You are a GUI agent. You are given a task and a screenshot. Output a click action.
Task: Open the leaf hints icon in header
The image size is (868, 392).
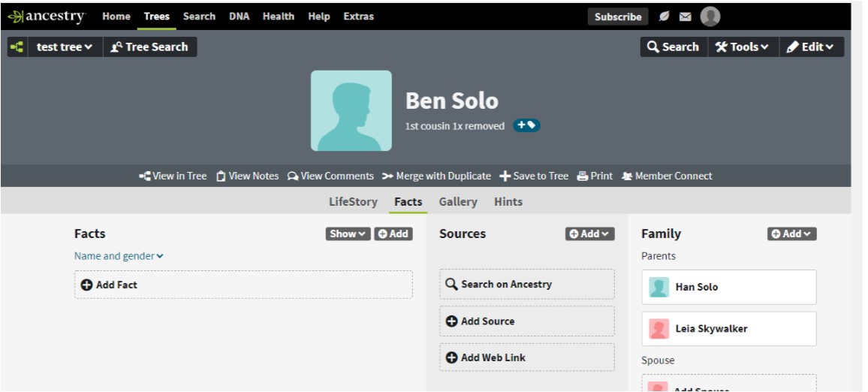click(665, 17)
